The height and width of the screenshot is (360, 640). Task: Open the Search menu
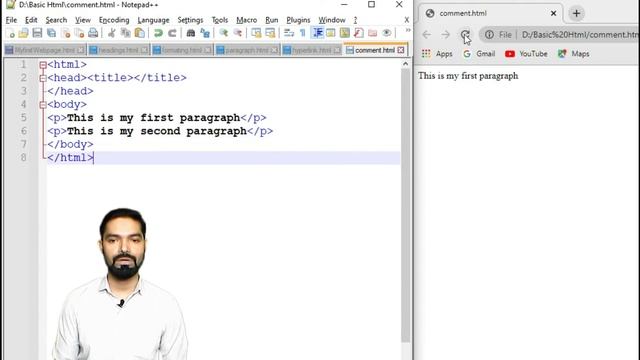pyautogui.click(x=56, y=20)
